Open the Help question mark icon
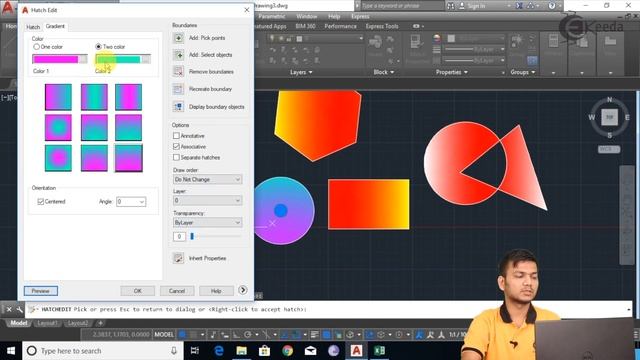Screen dimensions: 640x360 click(552, 6)
